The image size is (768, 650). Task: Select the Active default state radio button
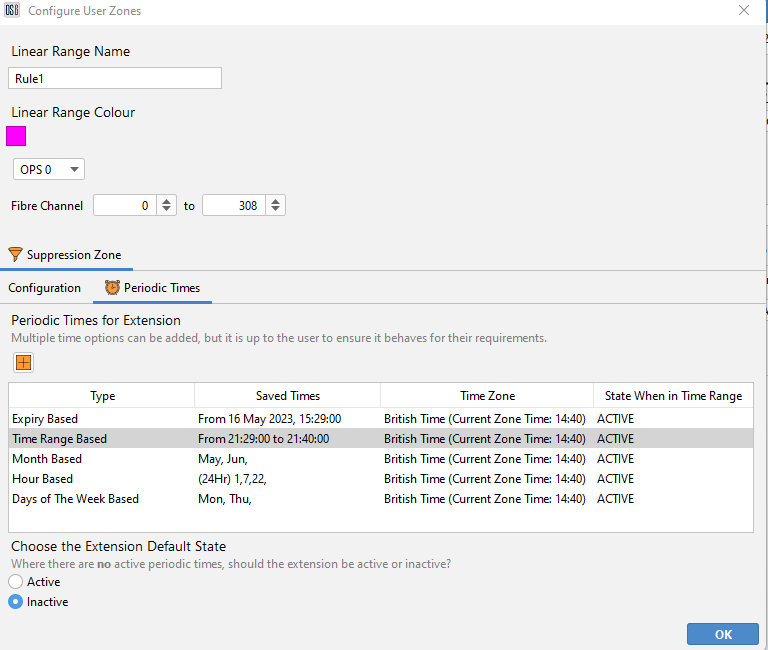click(15, 582)
